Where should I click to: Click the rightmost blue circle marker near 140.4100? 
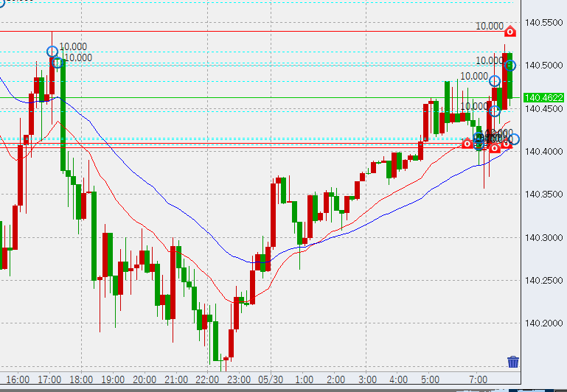(x=514, y=139)
